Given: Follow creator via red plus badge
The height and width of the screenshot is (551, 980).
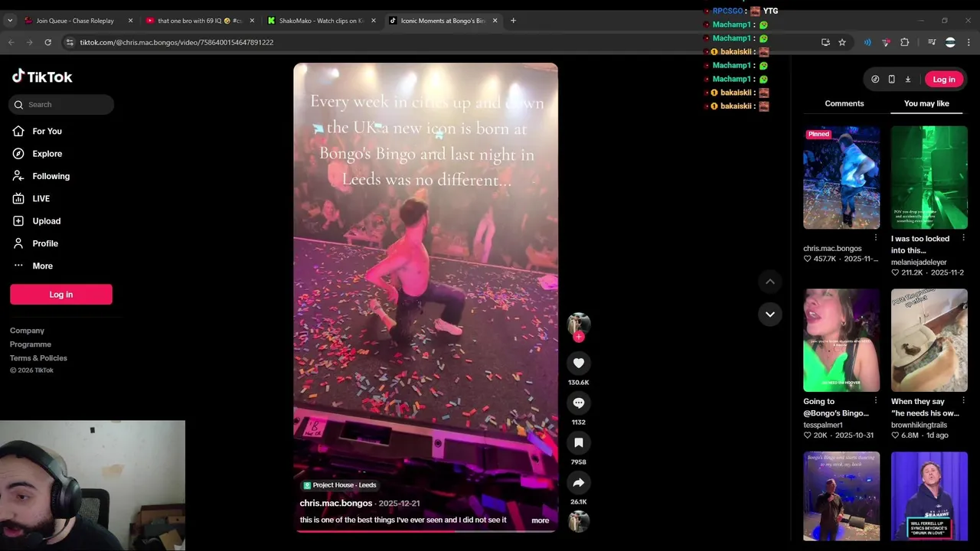Looking at the screenshot, I should click(x=579, y=337).
